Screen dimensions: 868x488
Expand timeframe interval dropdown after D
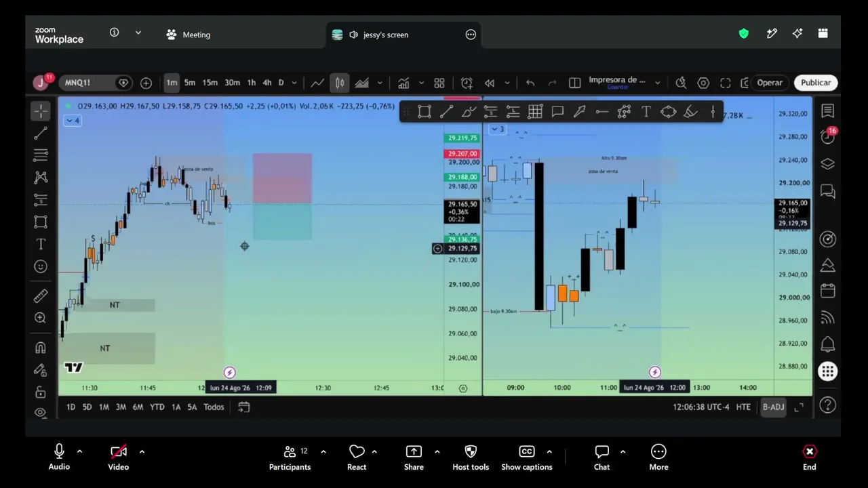coord(294,83)
